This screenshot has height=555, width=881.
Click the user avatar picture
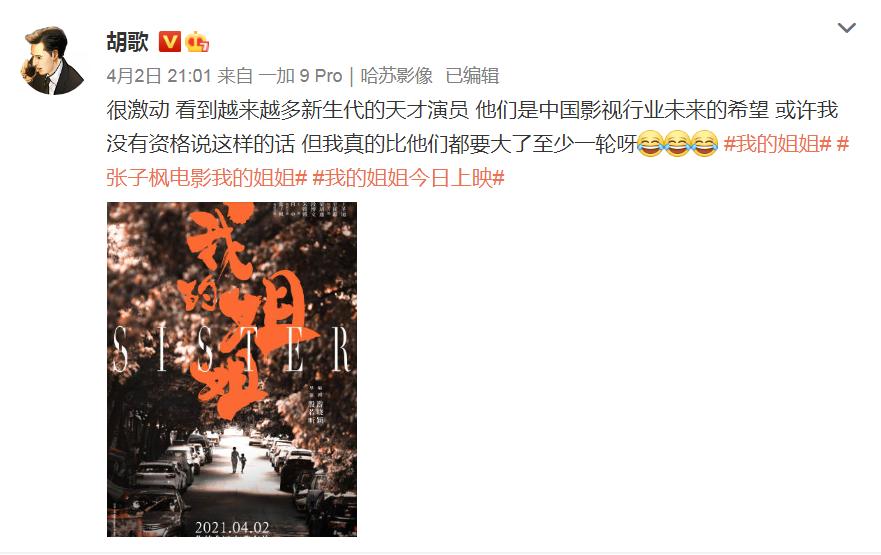53,60
